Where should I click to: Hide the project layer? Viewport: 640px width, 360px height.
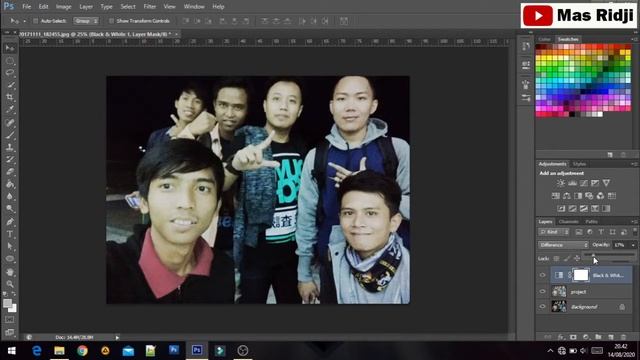(542, 291)
